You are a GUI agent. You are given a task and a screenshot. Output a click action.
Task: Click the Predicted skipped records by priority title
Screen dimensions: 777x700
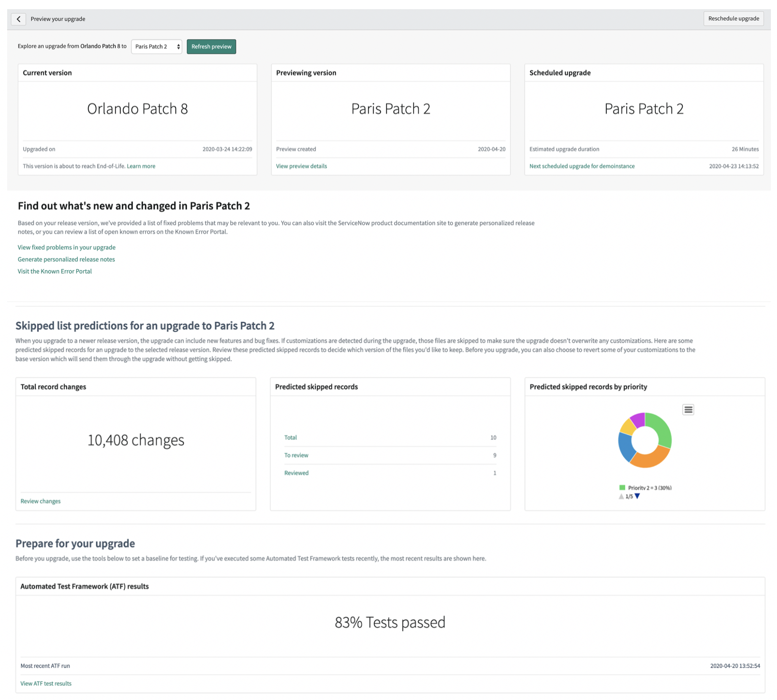point(588,387)
